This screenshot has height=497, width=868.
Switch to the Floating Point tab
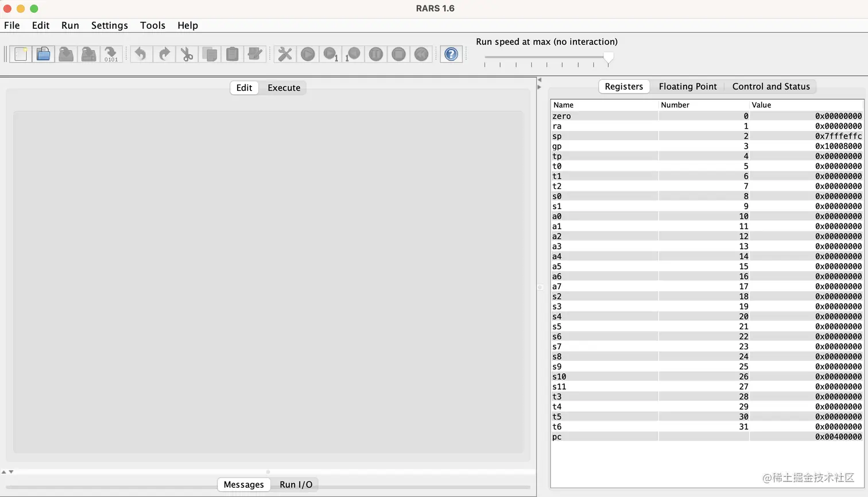click(688, 87)
